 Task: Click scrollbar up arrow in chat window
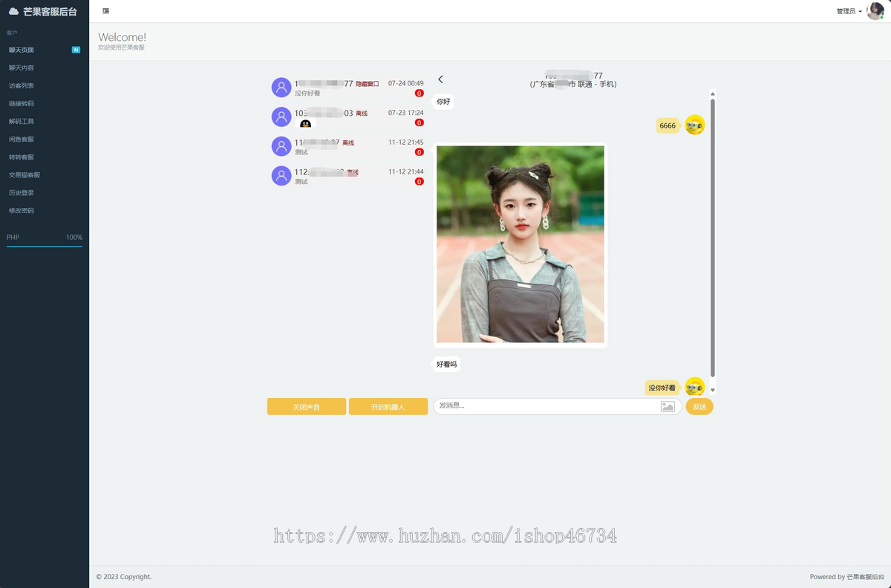tap(713, 94)
